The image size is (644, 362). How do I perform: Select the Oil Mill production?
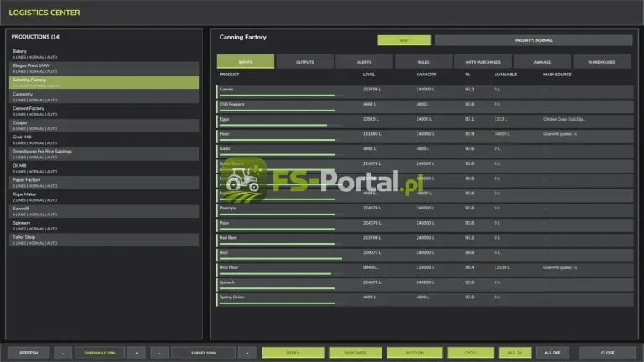(x=104, y=168)
